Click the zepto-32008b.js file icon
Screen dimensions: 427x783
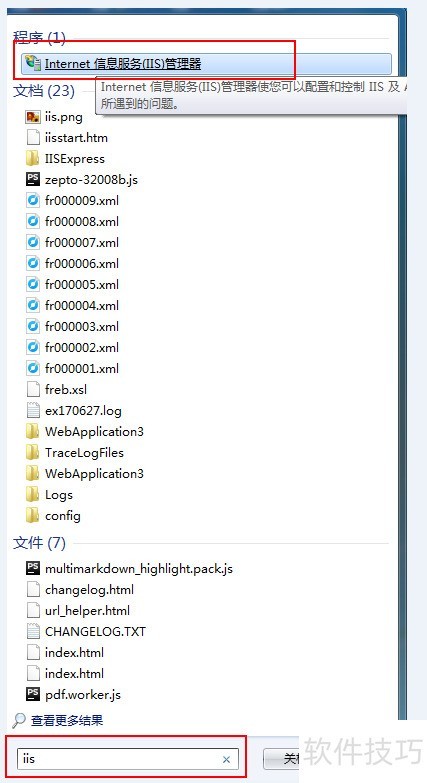coord(32,179)
